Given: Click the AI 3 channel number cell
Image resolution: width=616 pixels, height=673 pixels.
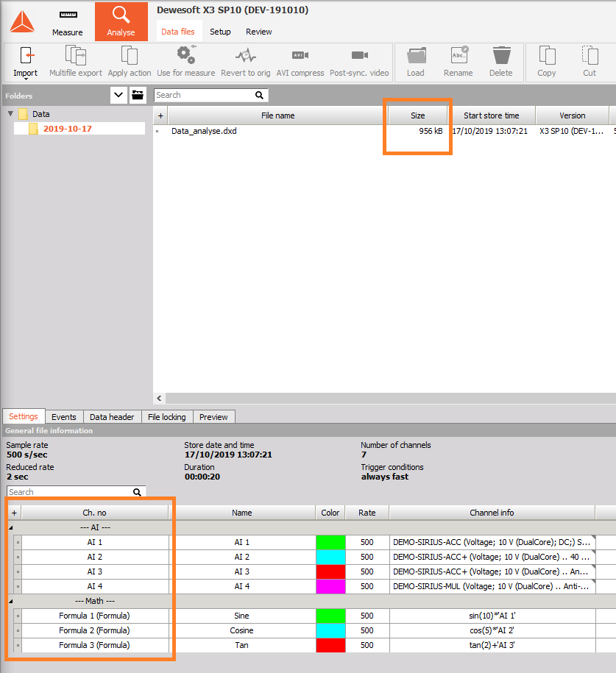Looking at the screenshot, I should pos(94,571).
